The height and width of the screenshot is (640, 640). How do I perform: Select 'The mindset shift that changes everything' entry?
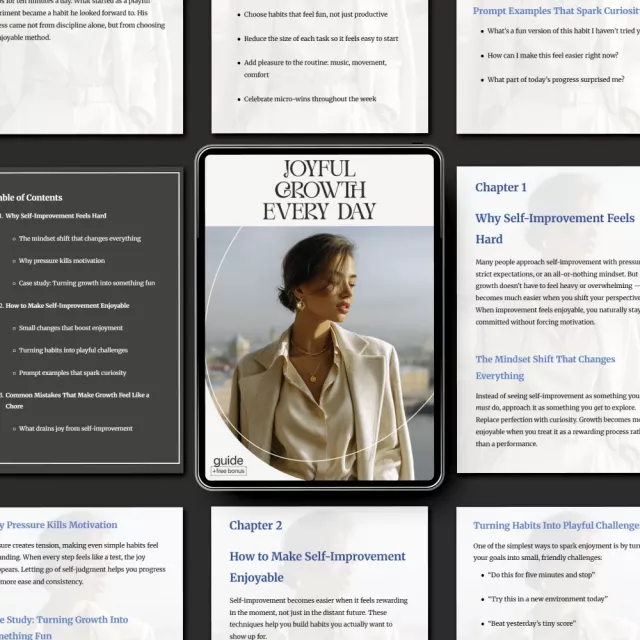click(x=79, y=238)
